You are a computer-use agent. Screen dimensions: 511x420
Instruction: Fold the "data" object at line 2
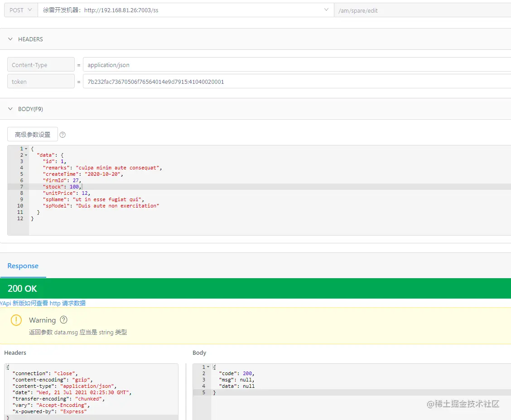26,155
